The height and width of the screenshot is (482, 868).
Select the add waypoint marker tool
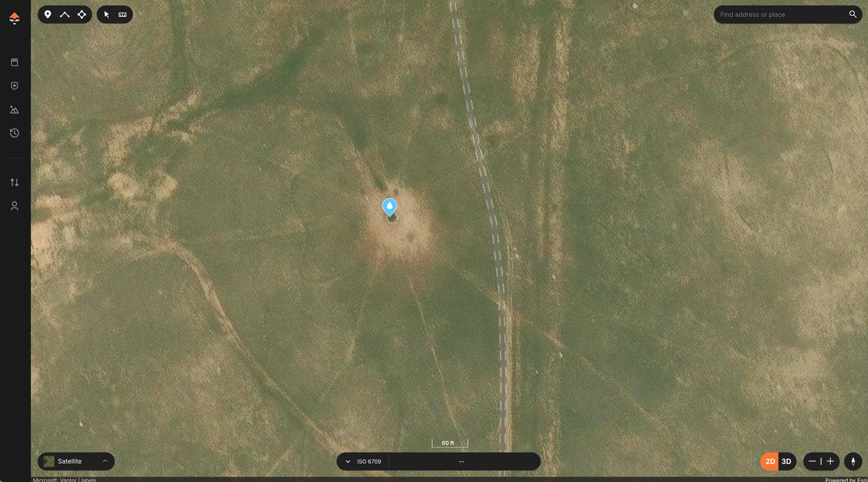(48, 14)
